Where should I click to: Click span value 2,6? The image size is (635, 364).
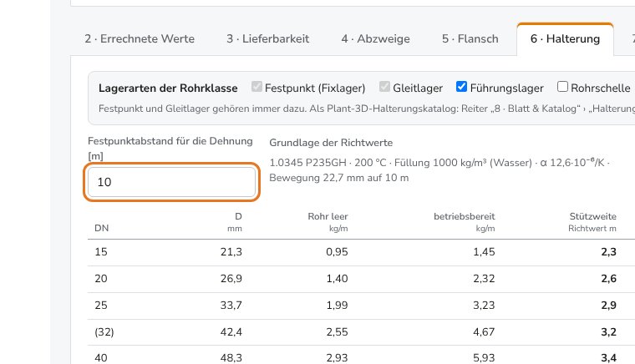click(x=608, y=279)
